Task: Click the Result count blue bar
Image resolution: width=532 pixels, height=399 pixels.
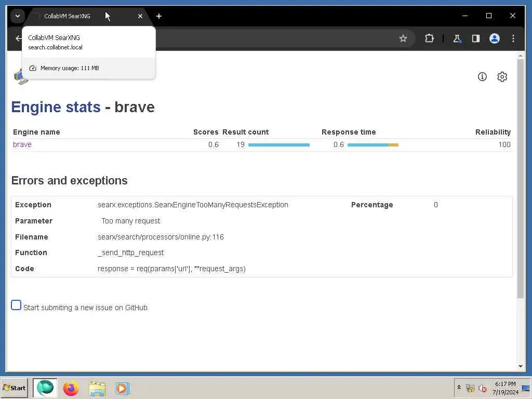Action: tap(278, 145)
